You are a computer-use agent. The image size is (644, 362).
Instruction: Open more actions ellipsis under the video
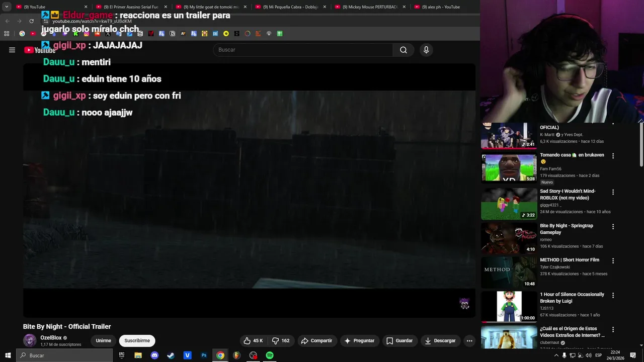[x=469, y=340]
